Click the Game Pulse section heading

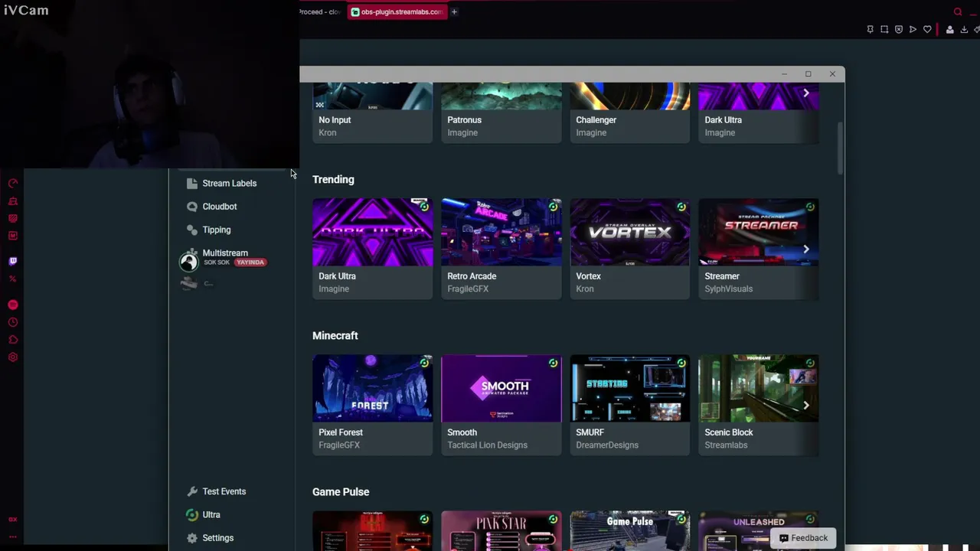tap(341, 492)
